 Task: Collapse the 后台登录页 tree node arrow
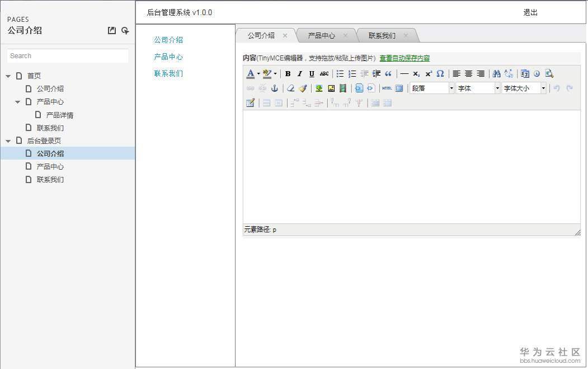tap(8, 141)
